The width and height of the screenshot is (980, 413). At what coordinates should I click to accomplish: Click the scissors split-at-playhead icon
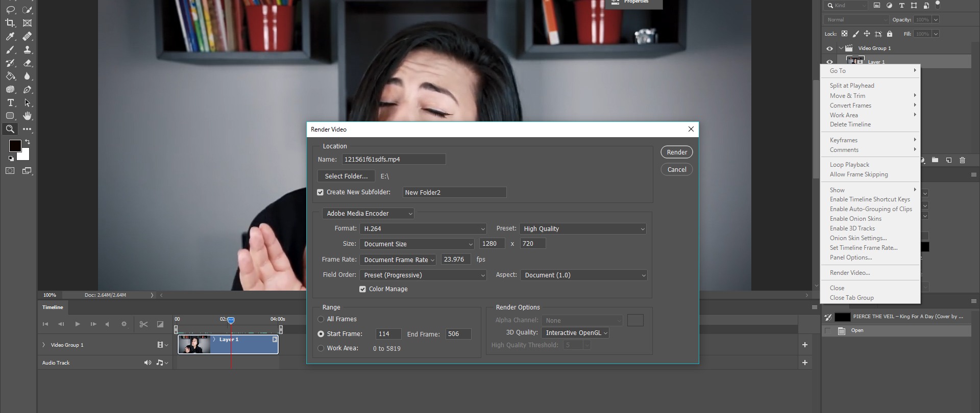pos(143,324)
